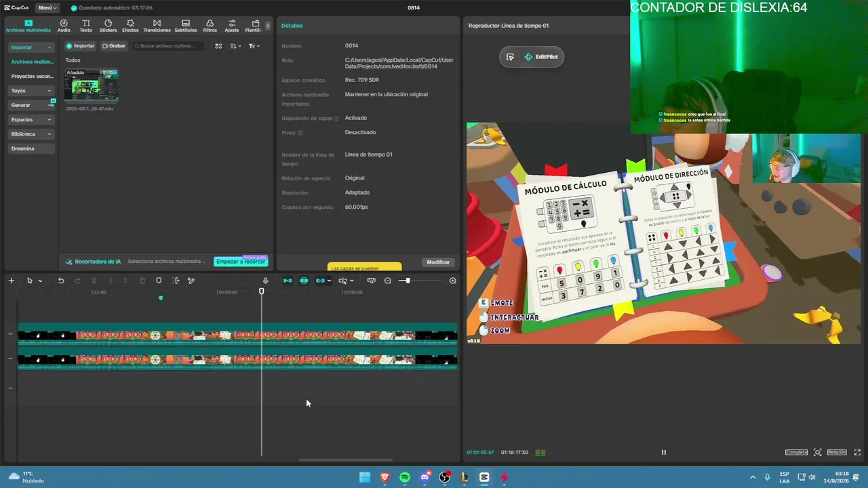The image size is (868, 488).
Task: Switch media grid view layout
Action: point(218,46)
